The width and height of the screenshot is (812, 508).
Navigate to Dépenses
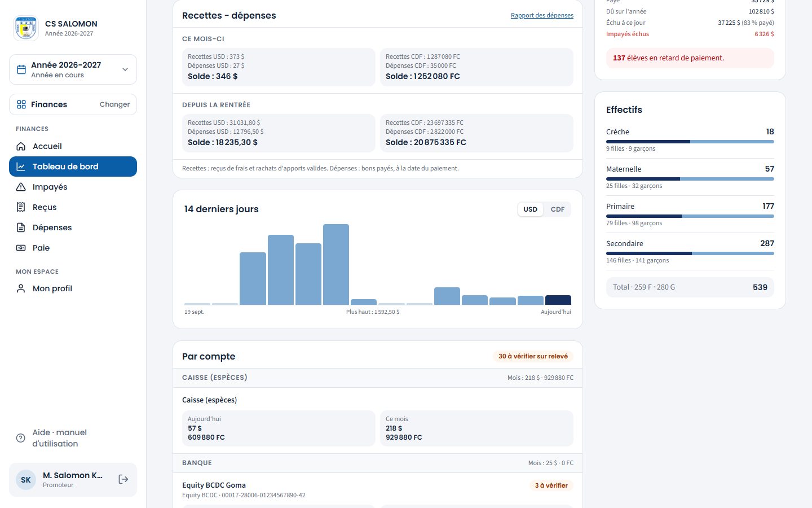[73, 227]
